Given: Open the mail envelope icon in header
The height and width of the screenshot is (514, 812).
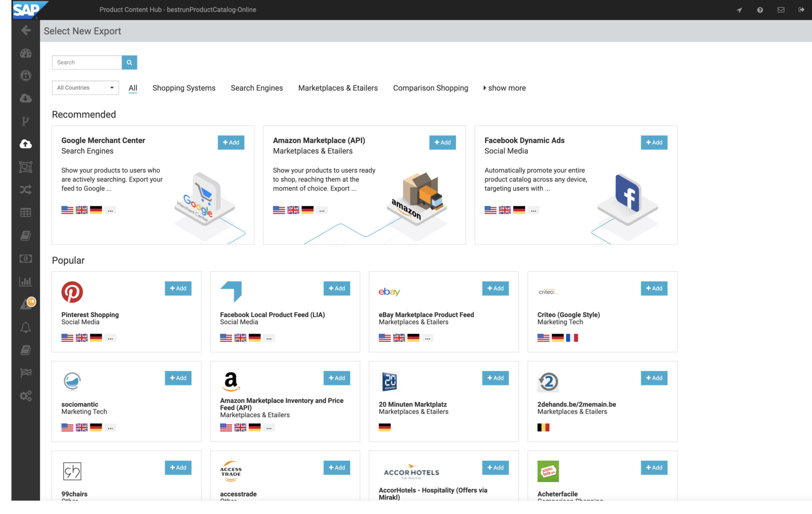Looking at the screenshot, I should pyautogui.click(x=781, y=10).
